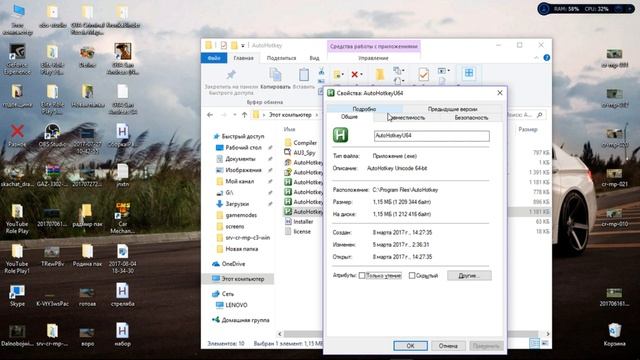640x360 pixels.
Task: Open Совместимость properties tab
Action: tap(407, 118)
